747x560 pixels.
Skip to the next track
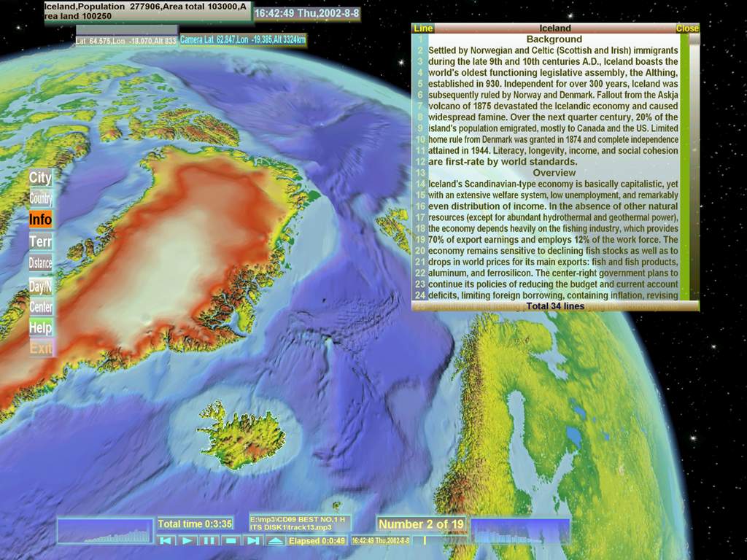pyautogui.click(x=252, y=540)
